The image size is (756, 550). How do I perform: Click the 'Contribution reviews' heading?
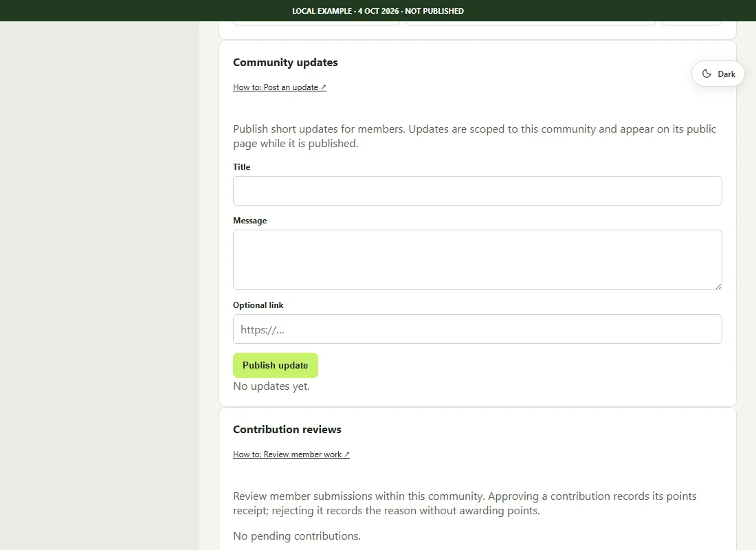287,430
